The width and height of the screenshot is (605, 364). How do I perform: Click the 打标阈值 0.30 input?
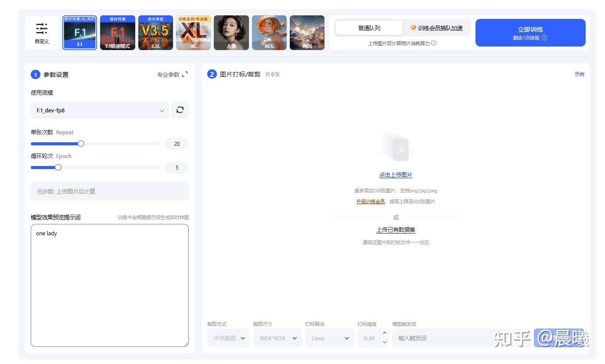(x=370, y=338)
